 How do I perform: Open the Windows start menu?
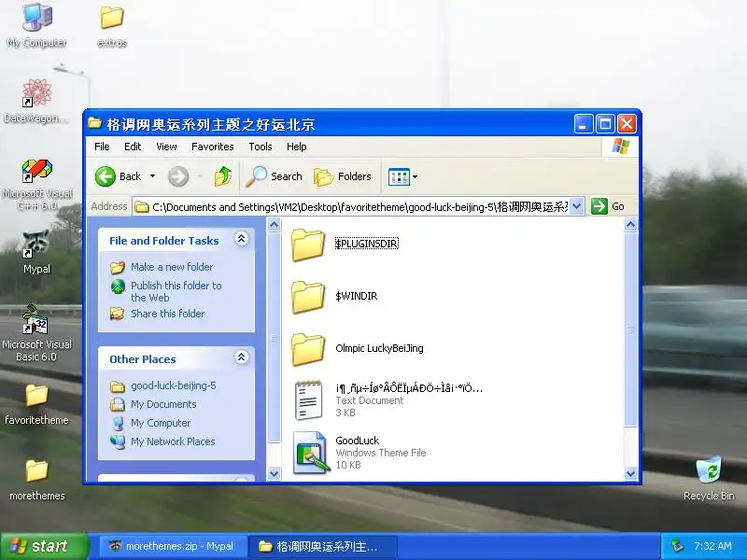[x=44, y=546]
